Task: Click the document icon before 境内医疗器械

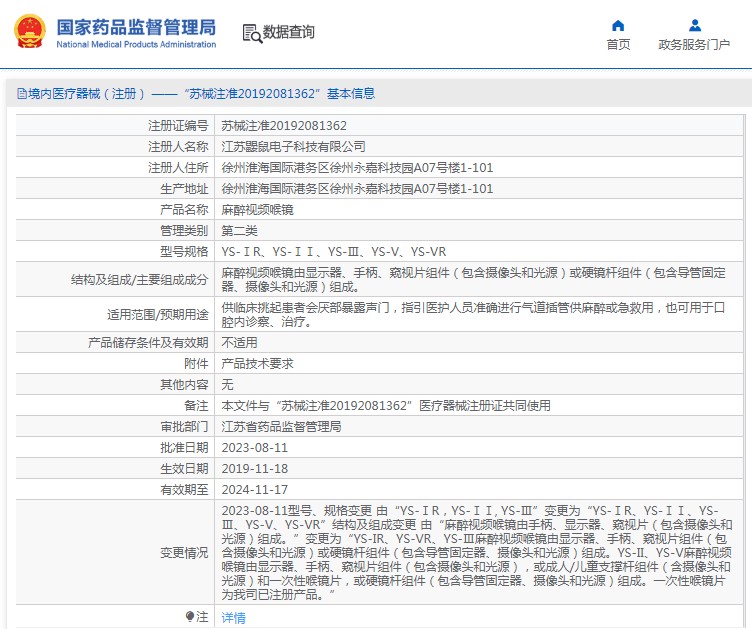Action: pos(21,94)
